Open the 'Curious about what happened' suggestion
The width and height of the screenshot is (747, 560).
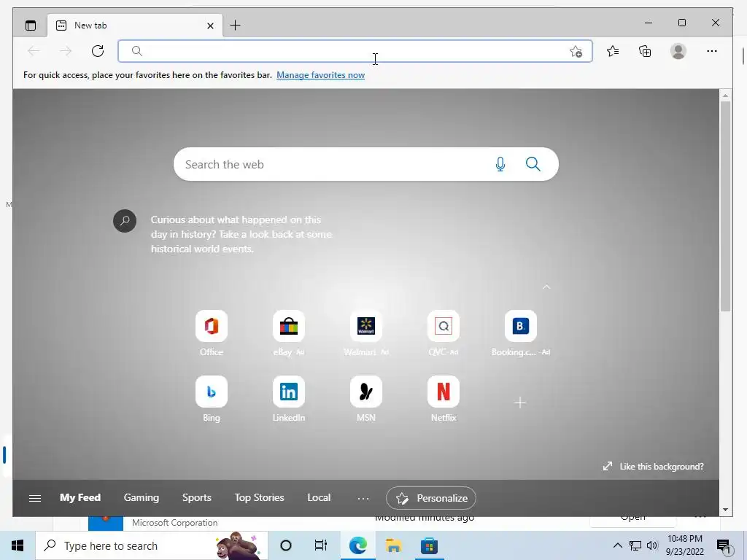[x=241, y=234]
